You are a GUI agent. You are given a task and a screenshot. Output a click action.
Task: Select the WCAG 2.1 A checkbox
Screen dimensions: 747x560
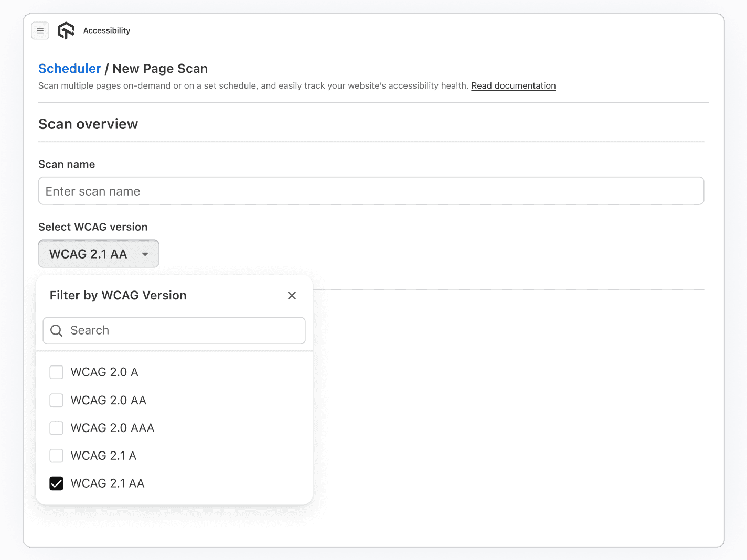pos(57,456)
